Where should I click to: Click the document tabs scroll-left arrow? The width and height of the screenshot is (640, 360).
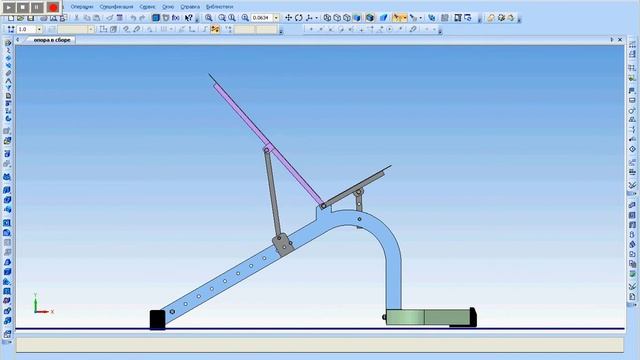tap(18, 40)
